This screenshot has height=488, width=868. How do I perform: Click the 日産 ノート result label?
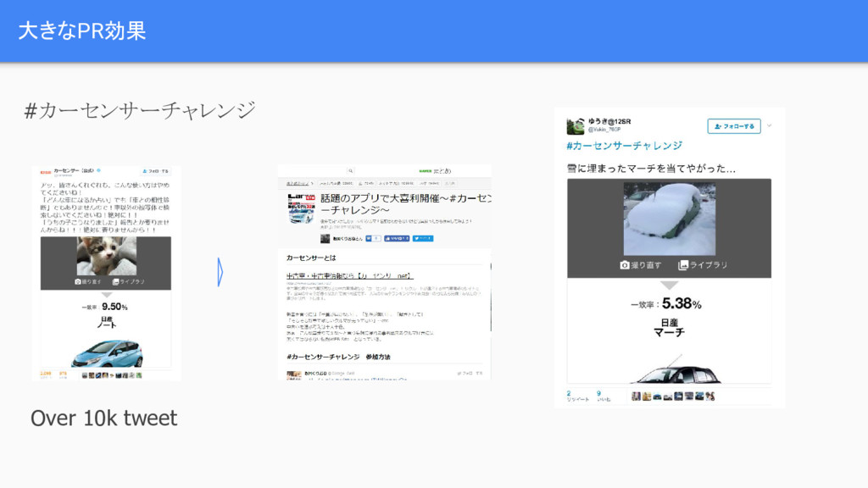[106, 323]
